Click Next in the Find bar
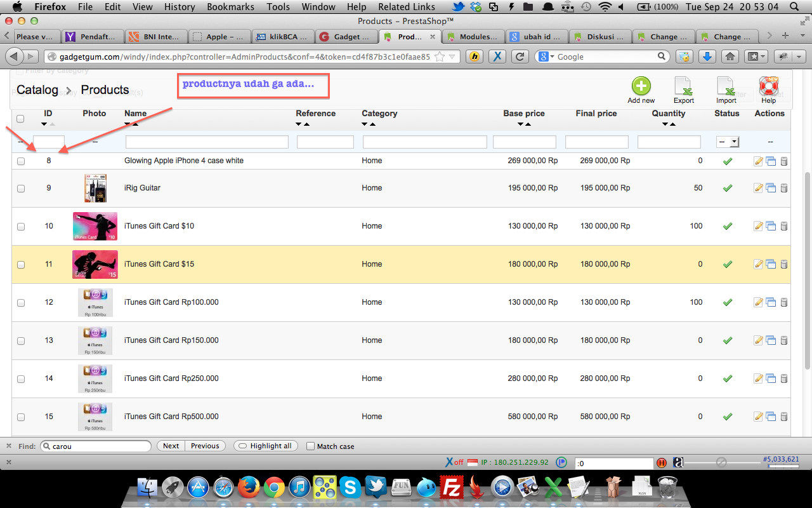This screenshot has width=812, height=508. click(x=171, y=446)
